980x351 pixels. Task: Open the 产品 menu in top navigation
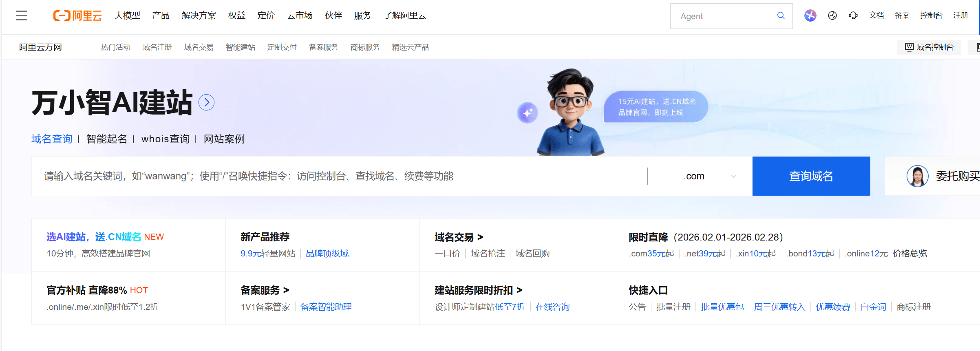161,15
